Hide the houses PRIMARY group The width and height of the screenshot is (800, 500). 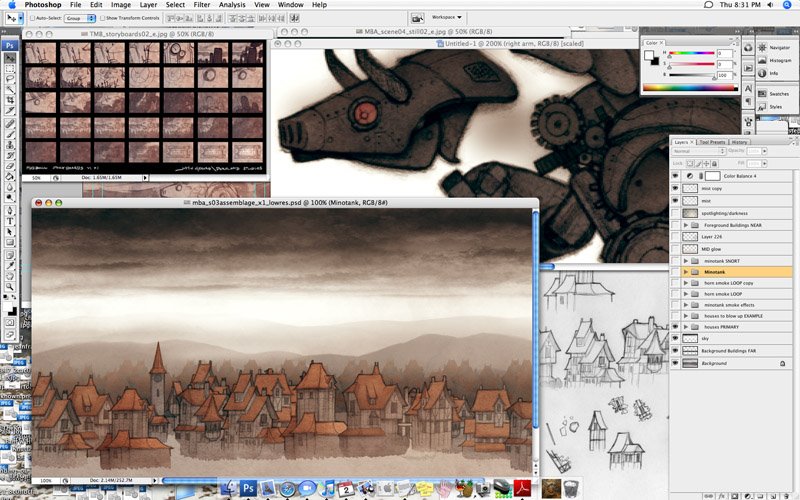point(675,327)
